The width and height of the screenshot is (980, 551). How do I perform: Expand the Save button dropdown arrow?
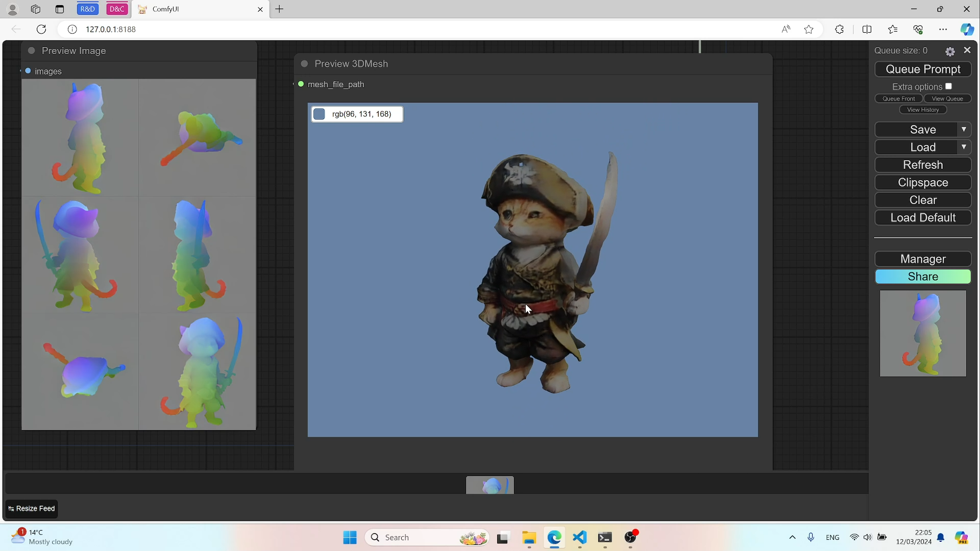point(964,130)
